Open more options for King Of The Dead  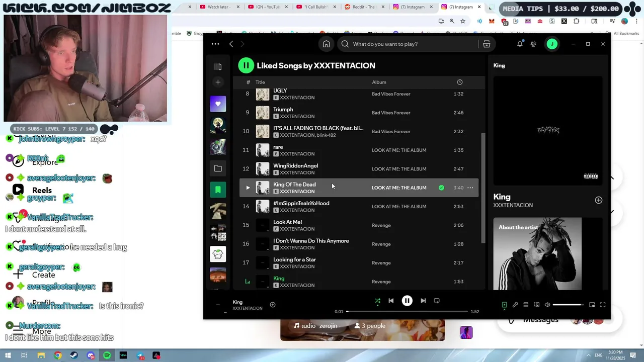[470, 188]
